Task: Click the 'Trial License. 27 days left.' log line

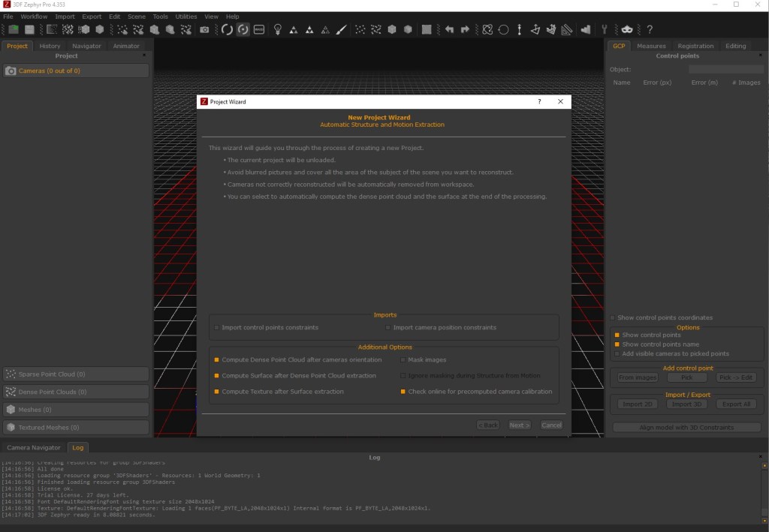Action: pyautogui.click(x=65, y=494)
